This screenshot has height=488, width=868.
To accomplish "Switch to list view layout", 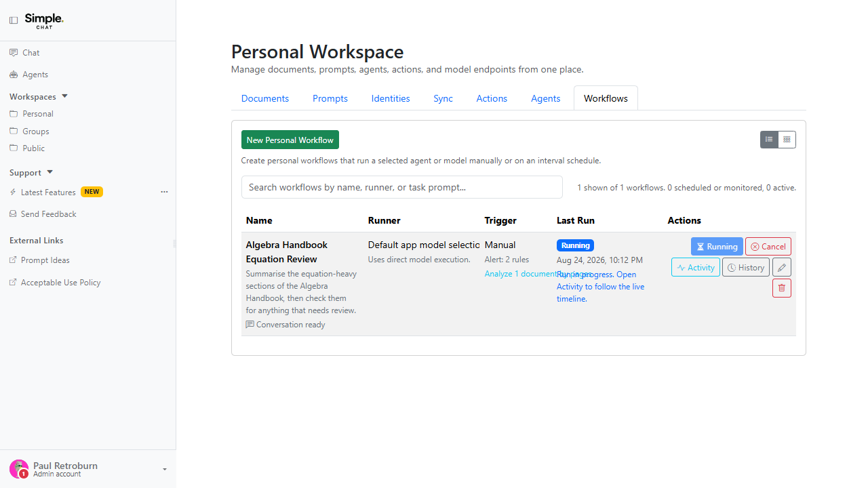I will [x=769, y=140].
